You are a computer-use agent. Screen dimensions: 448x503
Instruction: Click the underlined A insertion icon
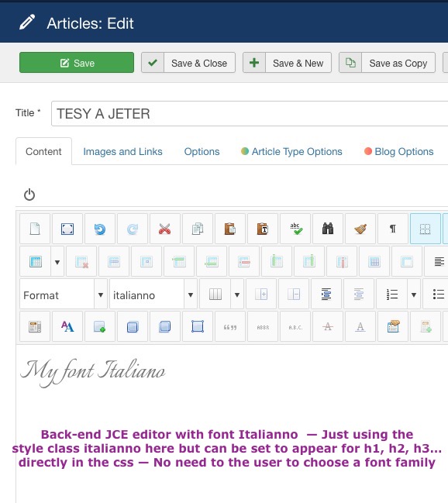tap(360, 326)
